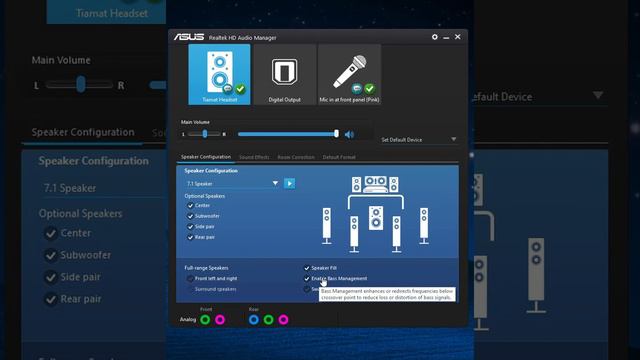Toggle the Surround speakers full-range checkbox
Screen dimensions: 640x360
pyautogui.click(x=190, y=289)
